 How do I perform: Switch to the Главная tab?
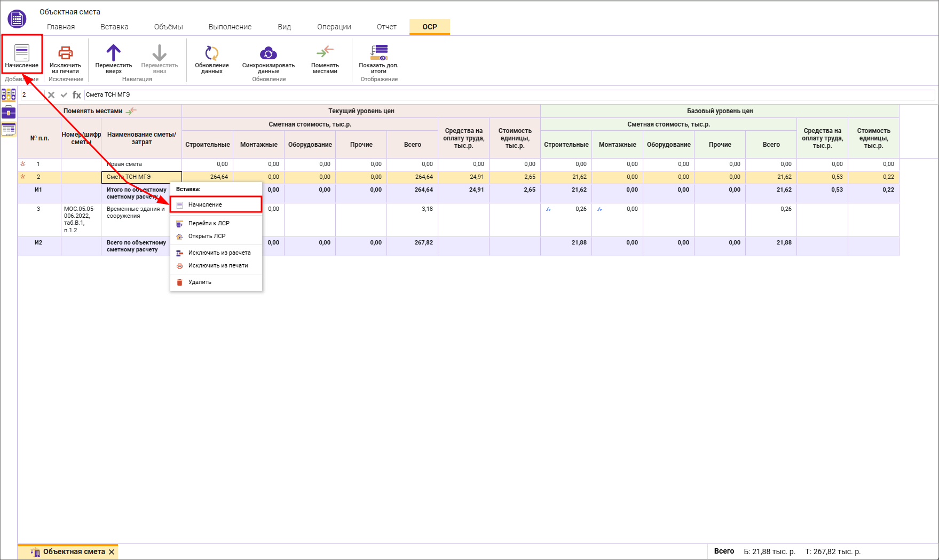[61, 27]
